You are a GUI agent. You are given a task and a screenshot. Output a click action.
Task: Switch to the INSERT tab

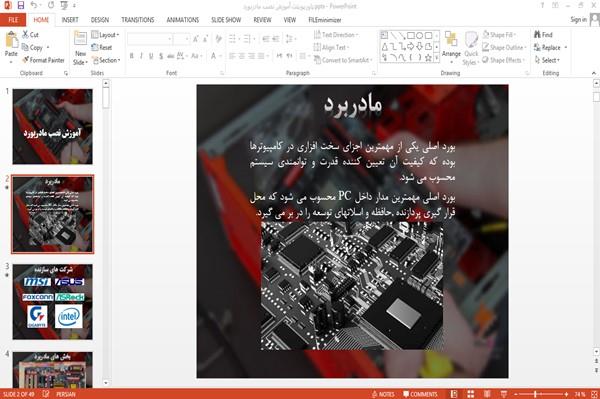click(x=70, y=20)
